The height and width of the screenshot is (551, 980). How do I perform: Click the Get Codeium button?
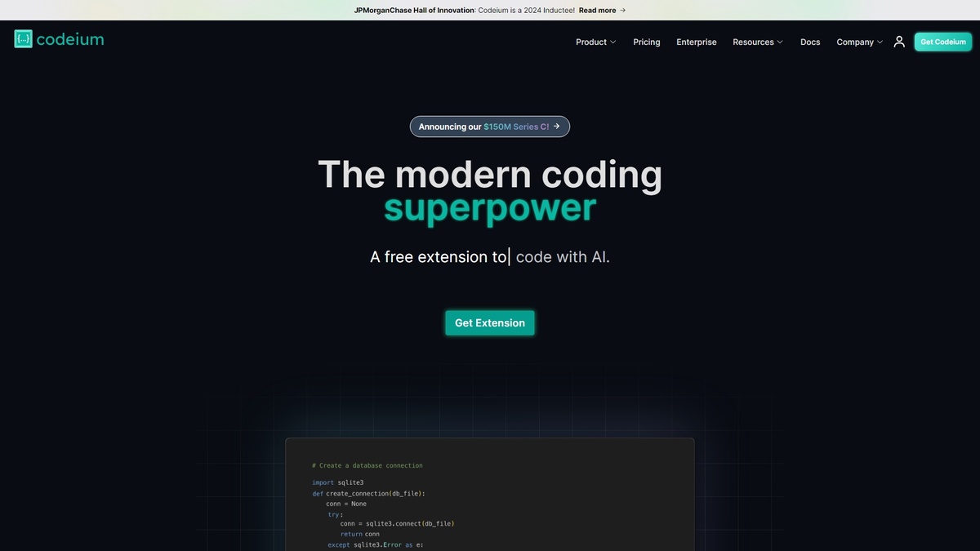942,41
